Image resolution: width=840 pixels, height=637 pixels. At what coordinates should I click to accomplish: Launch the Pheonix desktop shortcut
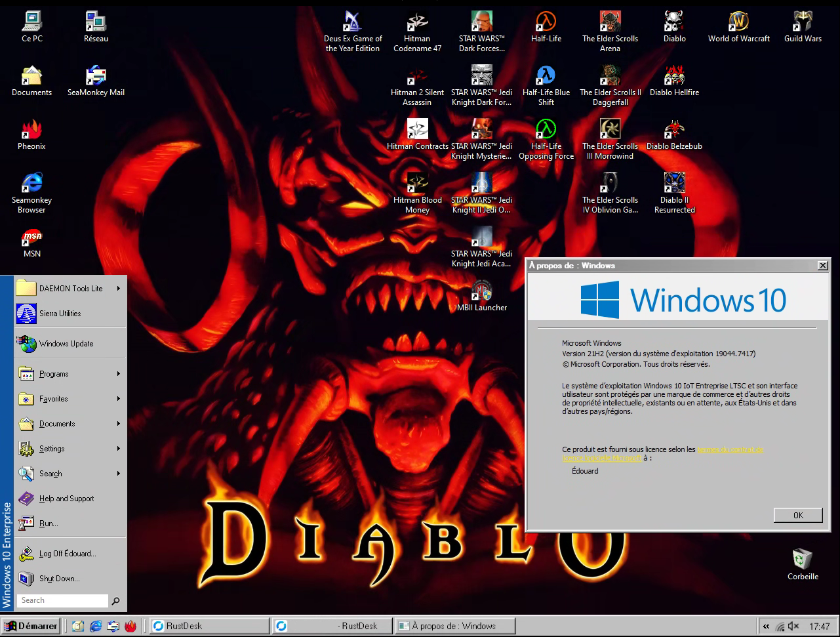point(31,134)
